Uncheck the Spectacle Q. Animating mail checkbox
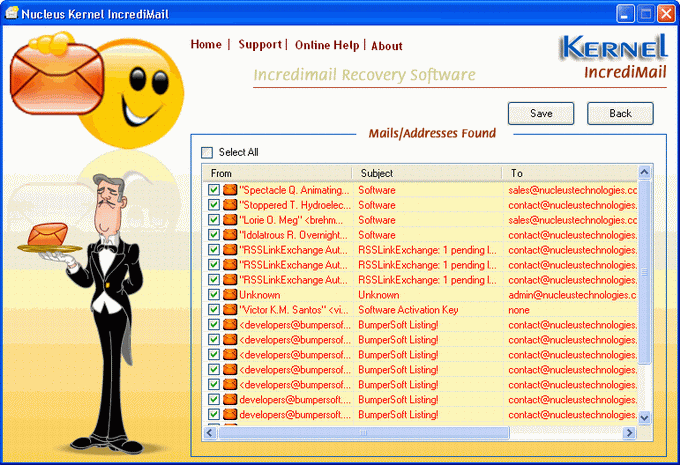Viewport: 680px width, 465px height. click(x=213, y=190)
